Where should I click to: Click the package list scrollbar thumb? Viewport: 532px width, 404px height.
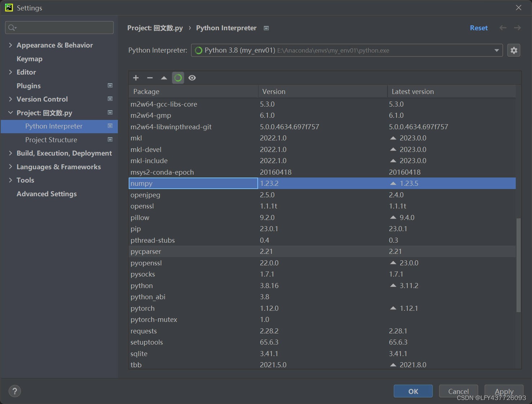tap(519, 265)
